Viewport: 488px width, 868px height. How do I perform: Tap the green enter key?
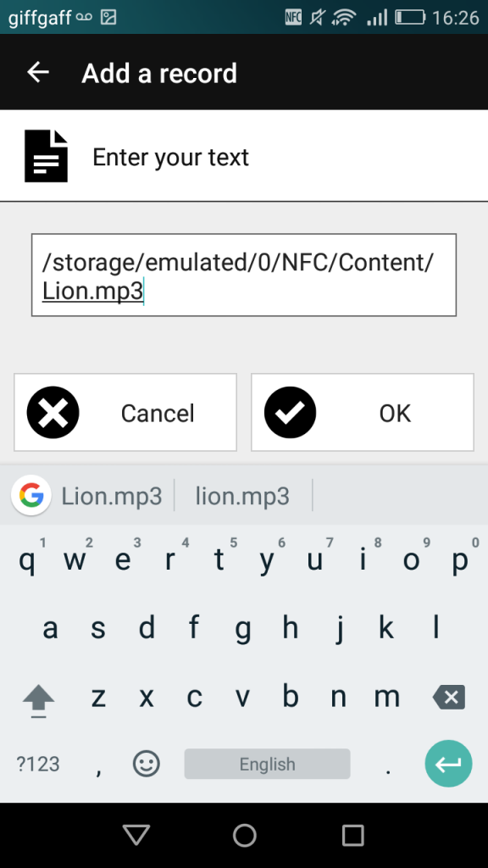[x=449, y=764]
